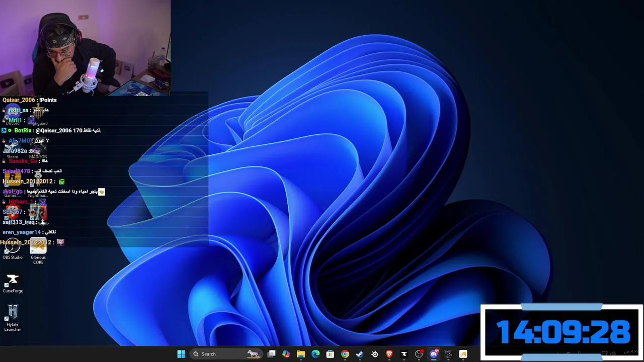This screenshot has height=362, width=644.
Task: Open the Windows Start menu
Action: pyautogui.click(x=181, y=354)
